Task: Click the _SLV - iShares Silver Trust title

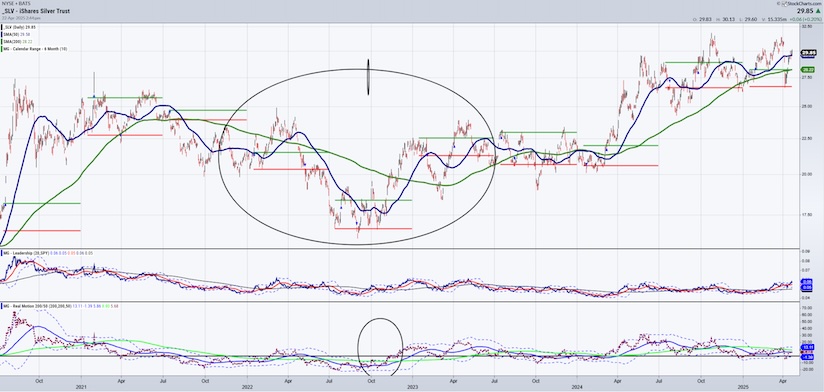Action: tap(36, 11)
